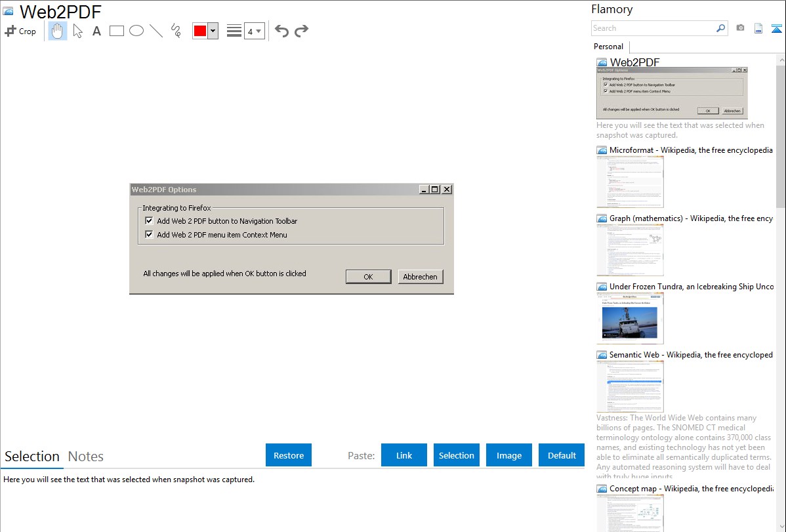Redo the last annotation
Viewport: 786px width, 532px height.
pyautogui.click(x=301, y=31)
